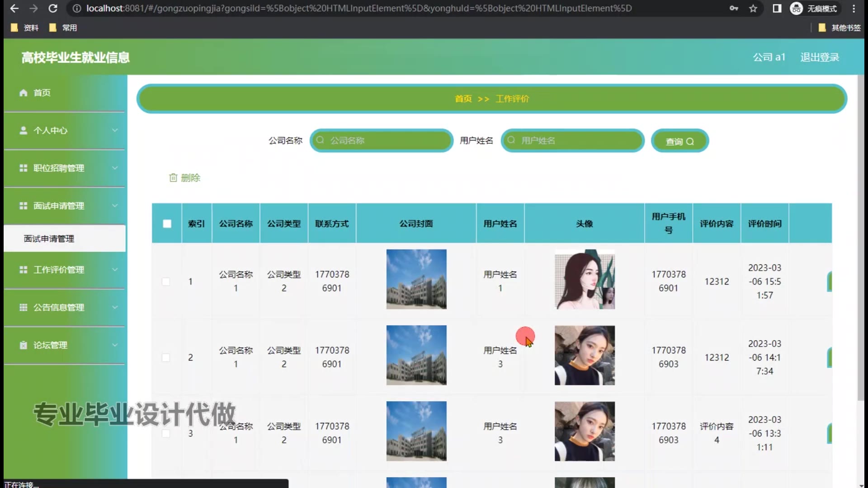Screen dimensions: 868x488
Task: Click the 退出登录 link
Action: pos(819,57)
